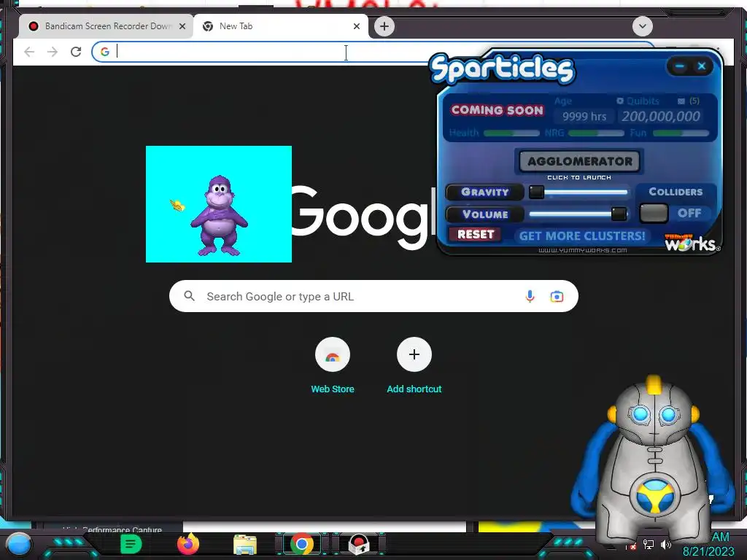Start voice search with microphone icon

click(530, 296)
